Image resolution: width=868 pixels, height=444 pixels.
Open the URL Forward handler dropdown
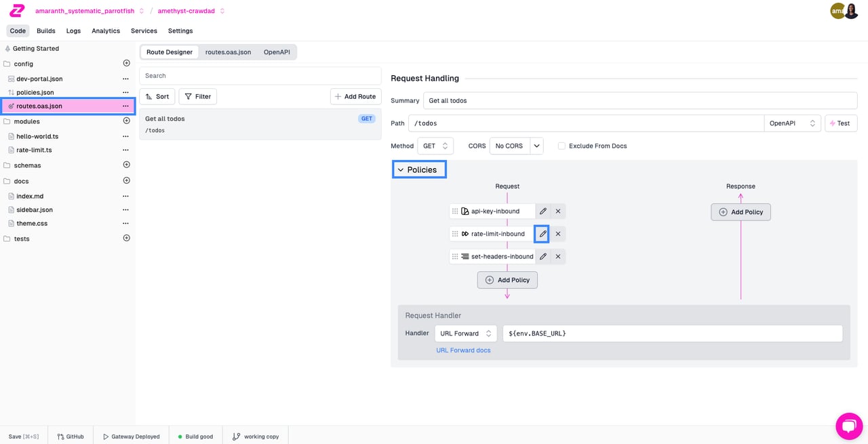[466, 334]
